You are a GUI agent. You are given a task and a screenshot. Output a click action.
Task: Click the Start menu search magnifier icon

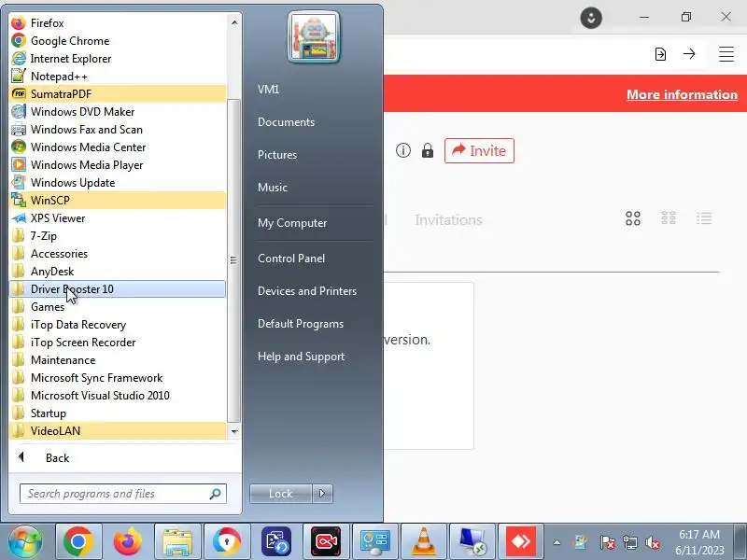(216, 494)
